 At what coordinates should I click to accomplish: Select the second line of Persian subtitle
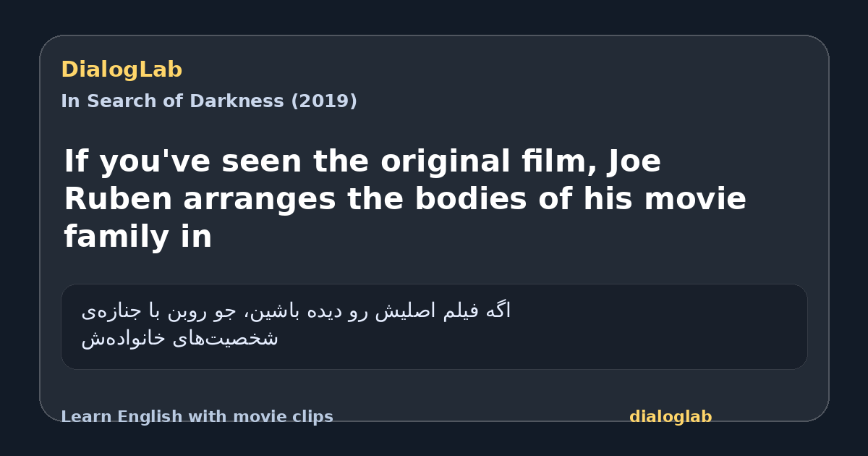(179, 338)
